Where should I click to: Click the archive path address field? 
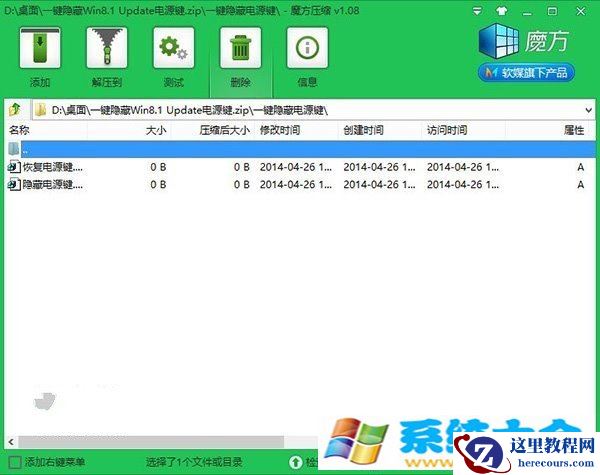(x=314, y=110)
